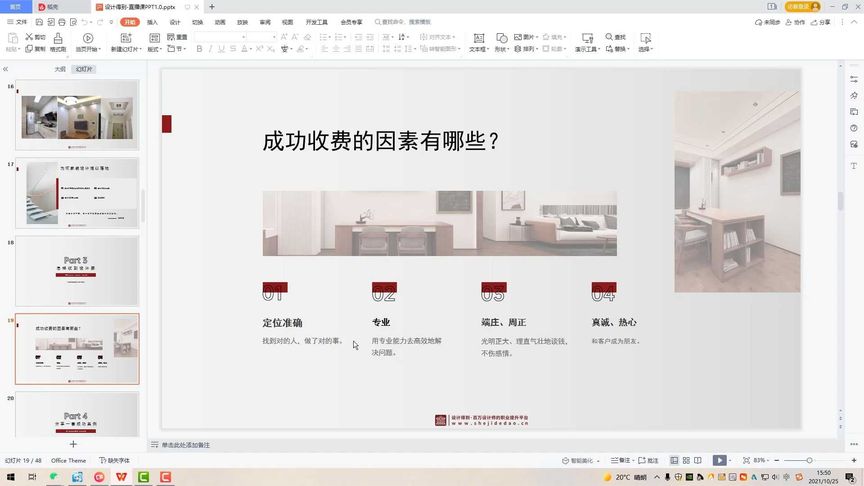
Task: Click the Find (查找) magnifier icon
Action: 609,37
